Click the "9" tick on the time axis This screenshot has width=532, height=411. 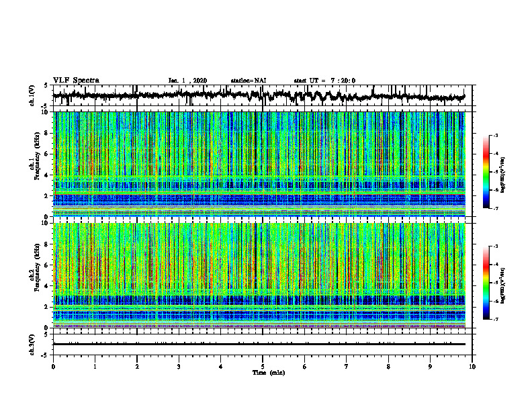tap(430, 367)
